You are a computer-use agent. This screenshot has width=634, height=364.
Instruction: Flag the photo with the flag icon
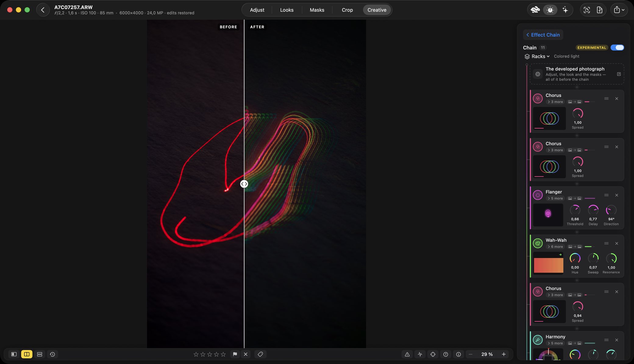235,354
